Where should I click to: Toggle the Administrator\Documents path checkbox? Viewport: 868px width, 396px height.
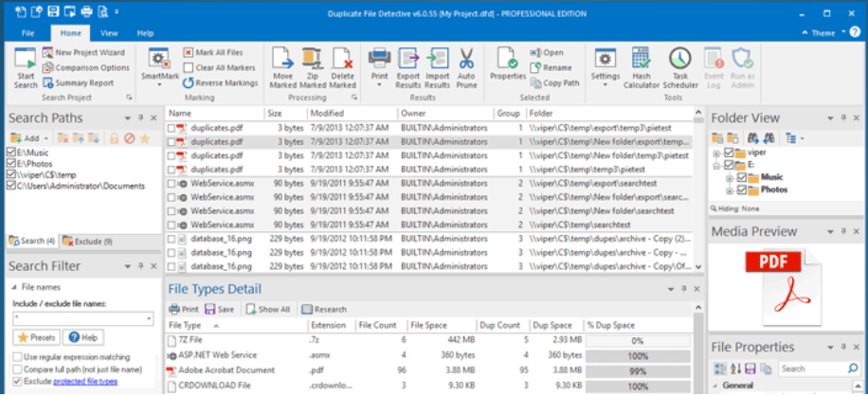11,187
